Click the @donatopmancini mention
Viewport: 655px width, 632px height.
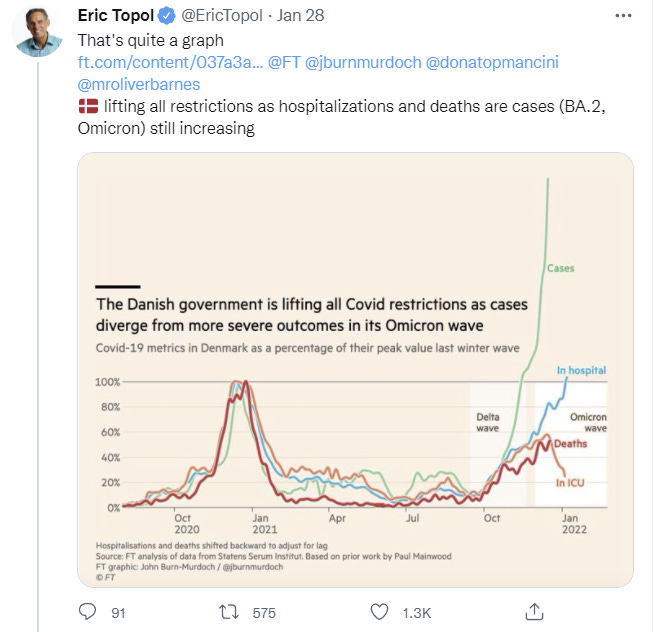(x=492, y=62)
